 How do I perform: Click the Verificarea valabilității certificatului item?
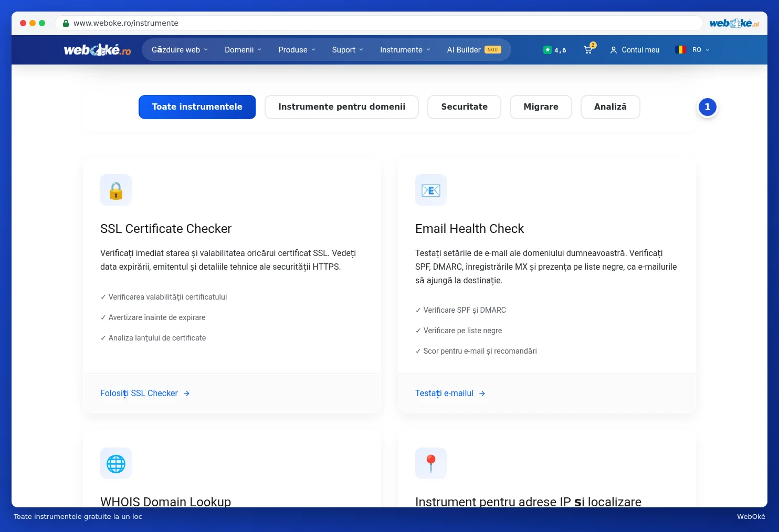(x=163, y=297)
